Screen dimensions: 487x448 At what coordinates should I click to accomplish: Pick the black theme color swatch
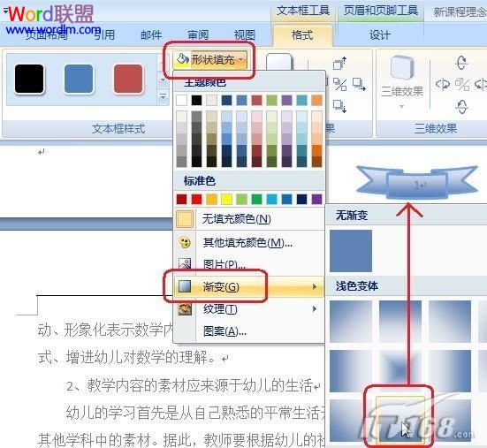[x=196, y=100]
